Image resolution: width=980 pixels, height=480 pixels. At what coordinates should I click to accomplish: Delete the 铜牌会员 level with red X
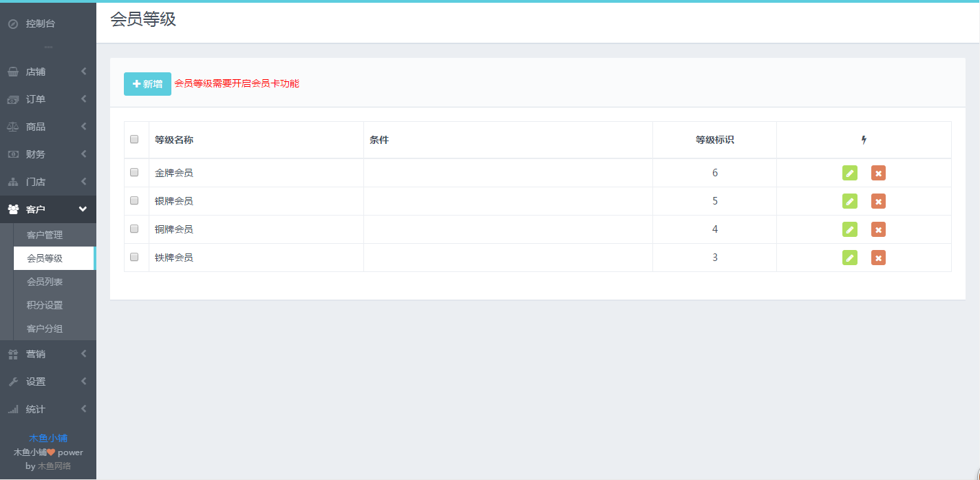click(878, 229)
